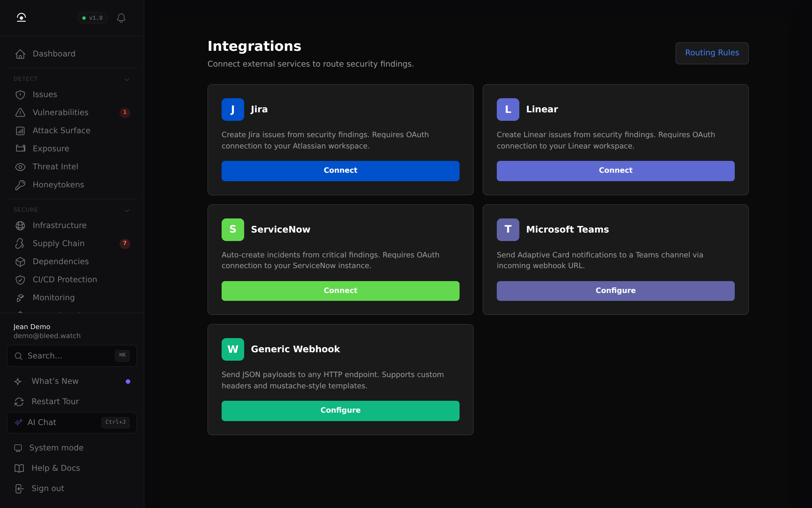Click the ServiceNow title text
Screen dimensions: 812x508
[x=281, y=229]
